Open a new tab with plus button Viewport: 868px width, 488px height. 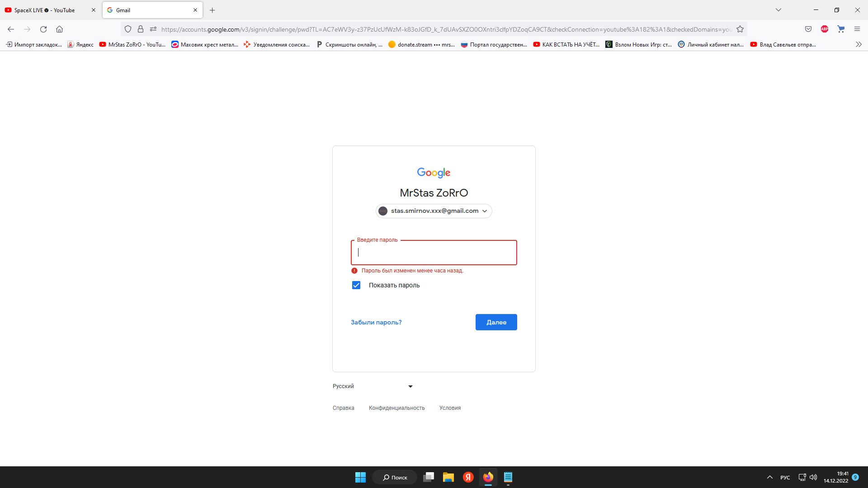[x=212, y=10]
